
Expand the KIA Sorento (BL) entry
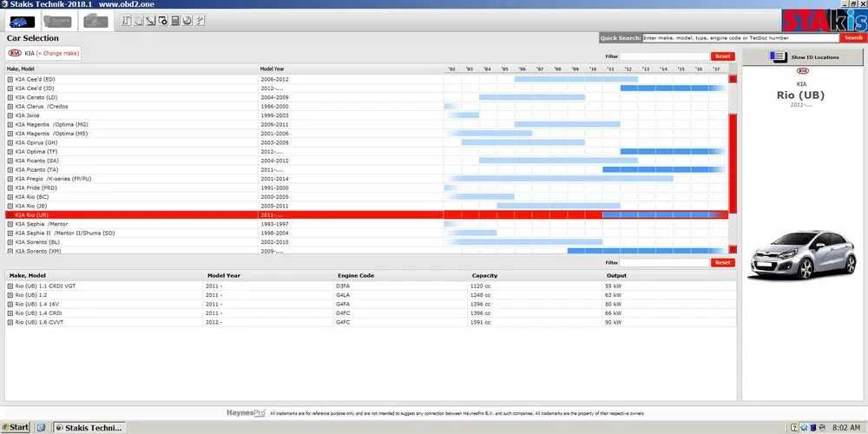pos(10,242)
